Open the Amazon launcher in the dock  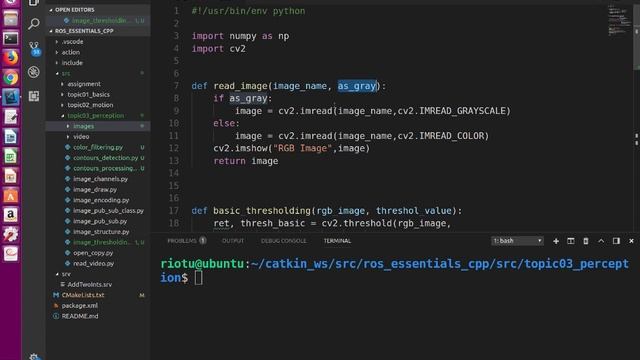[11, 215]
